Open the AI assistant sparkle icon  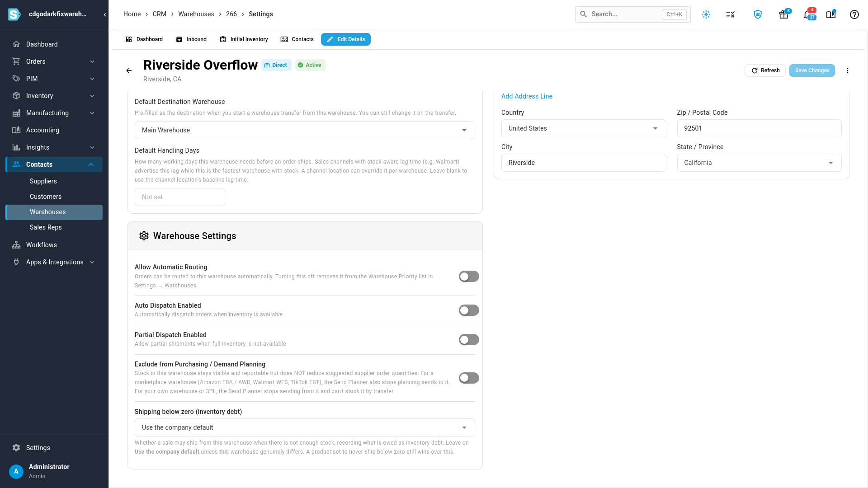(706, 14)
